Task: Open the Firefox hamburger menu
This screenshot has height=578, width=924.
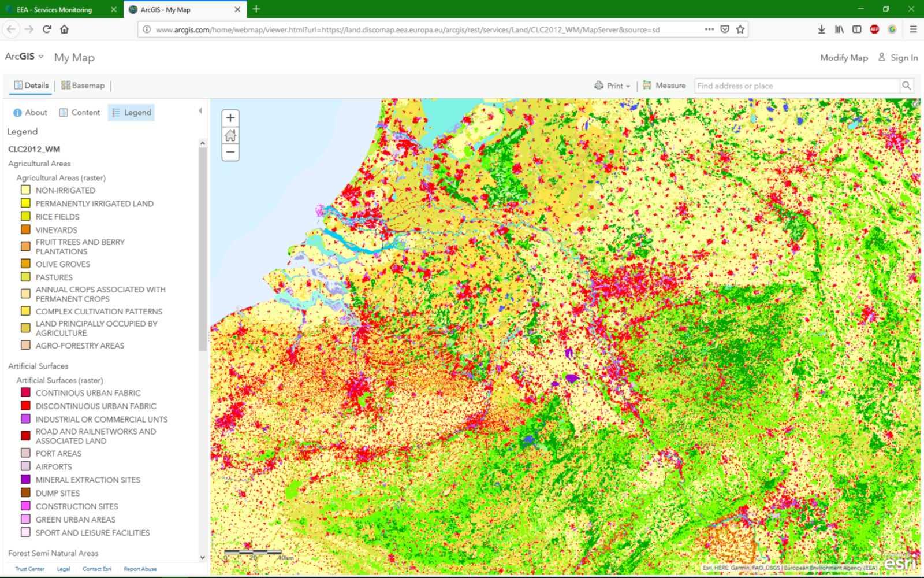Action: (913, 29)
